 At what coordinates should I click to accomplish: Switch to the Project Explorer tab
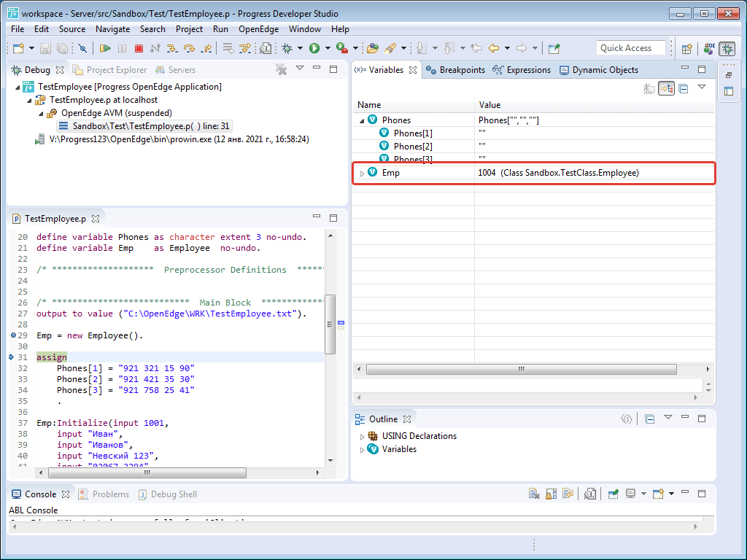pos(109,70)
